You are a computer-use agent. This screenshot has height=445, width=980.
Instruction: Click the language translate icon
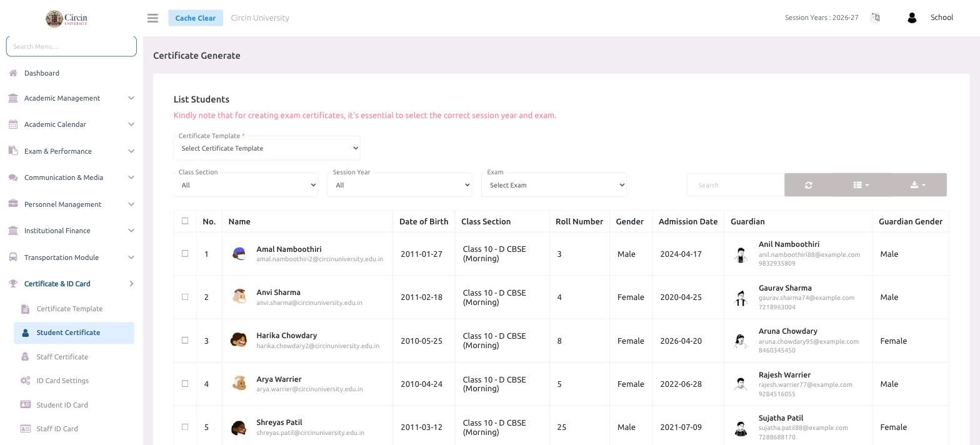pos(875,17)
